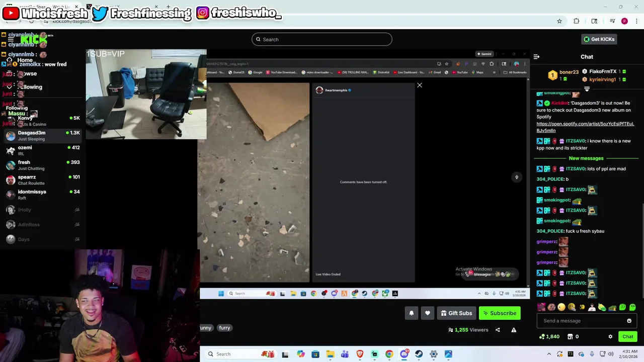Open Microsoft Store from taskbar
This screenshot has width=644, height=362.
[x=315, y=354]
